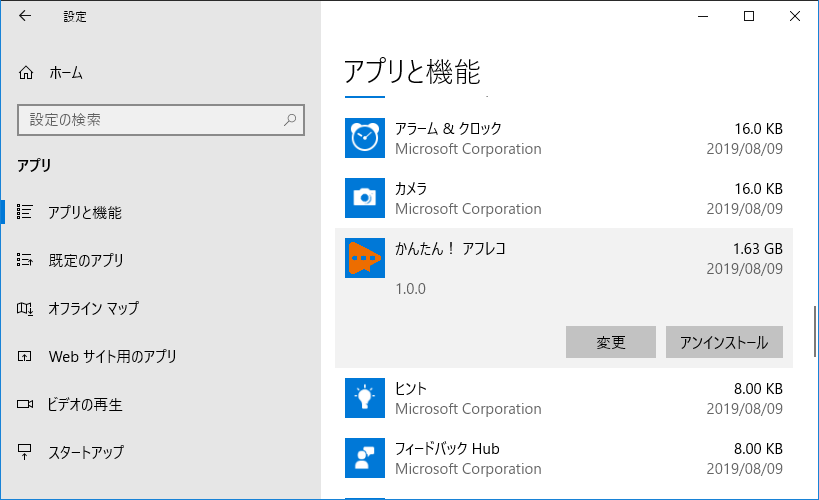Select the 既定のアプリ sidebar icon
The width and height of the screenshot is (819, 500).
coord(24,260)
